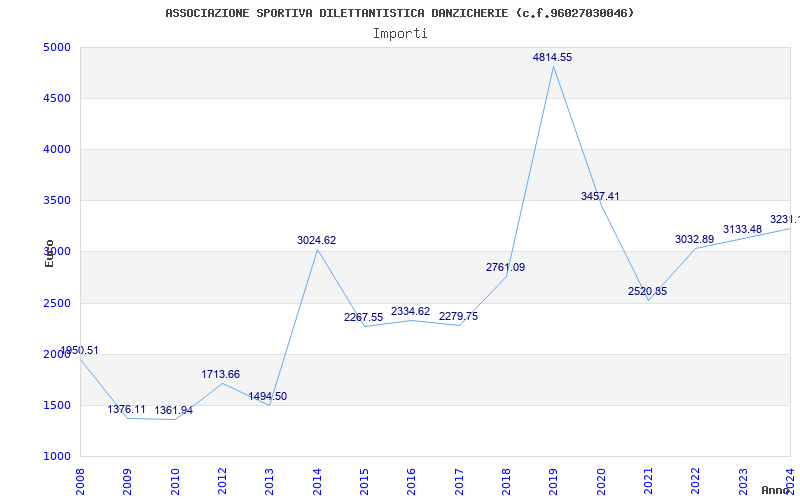
Task: Click the 2009 x-axis year label
Action: tap(128, 482)
